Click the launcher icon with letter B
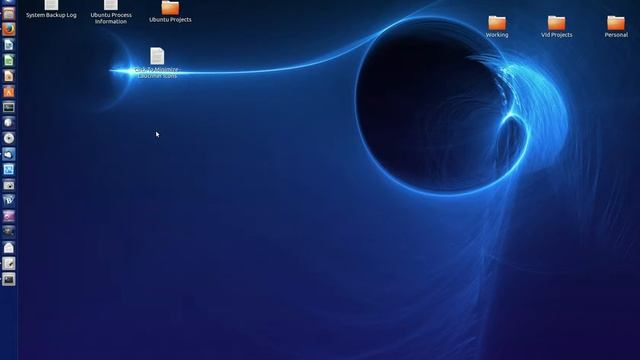Viewport: 640px width, 360px height. 9,200
